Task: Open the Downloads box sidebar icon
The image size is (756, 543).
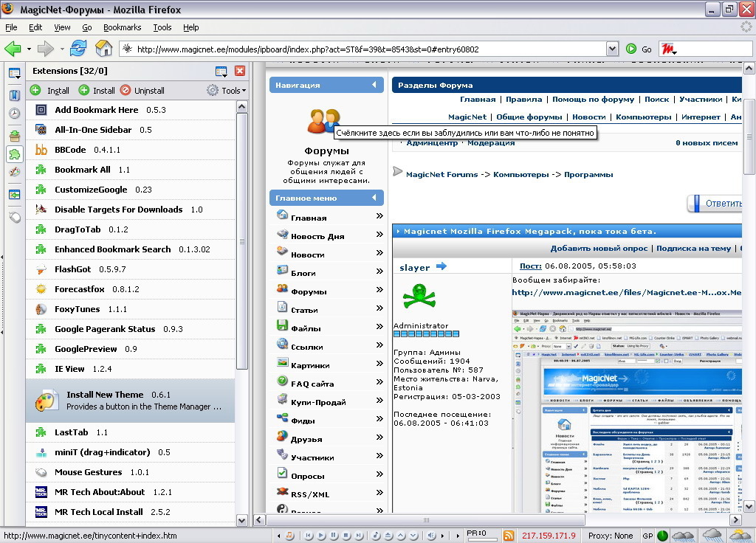Action: pos(15,136)
